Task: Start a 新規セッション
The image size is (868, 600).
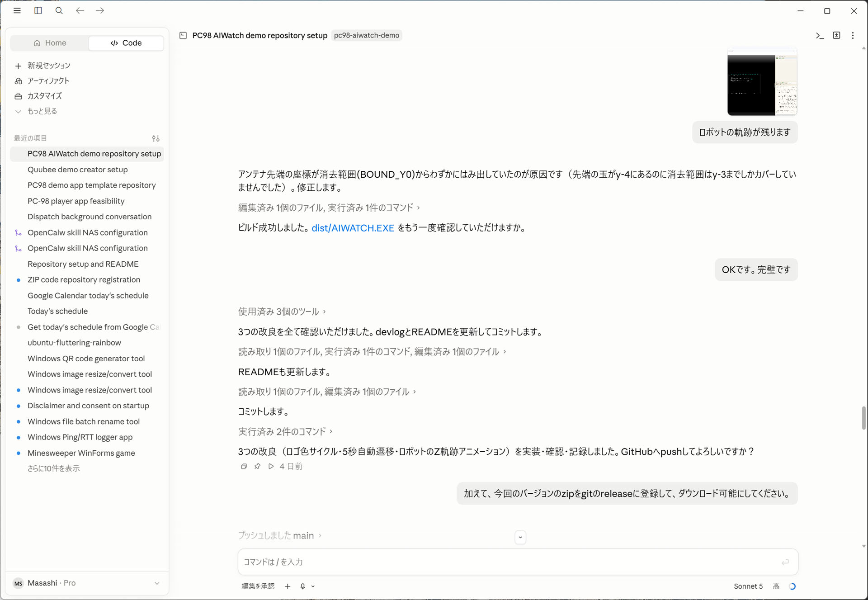Action: [x=49, y=66]
